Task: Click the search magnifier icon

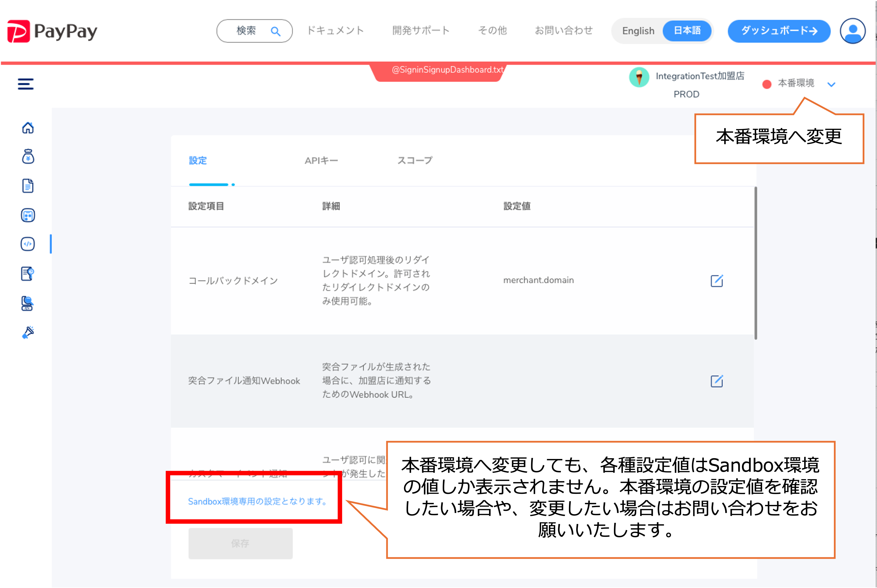Action: coord(276,31)
